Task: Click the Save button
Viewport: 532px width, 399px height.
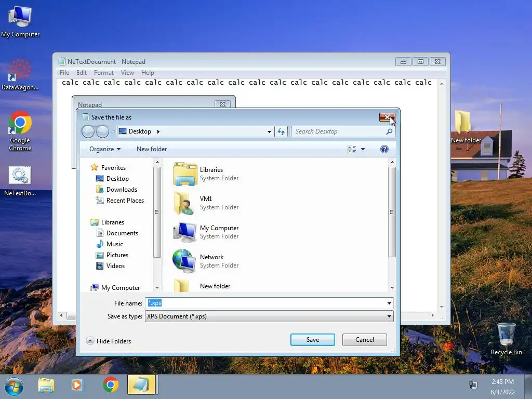Action: 312,340
